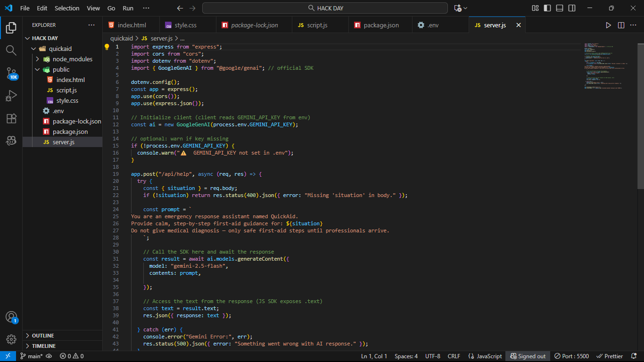
Task: Open Source Control view with 10K badge
Action: click(x=11, y=73)
